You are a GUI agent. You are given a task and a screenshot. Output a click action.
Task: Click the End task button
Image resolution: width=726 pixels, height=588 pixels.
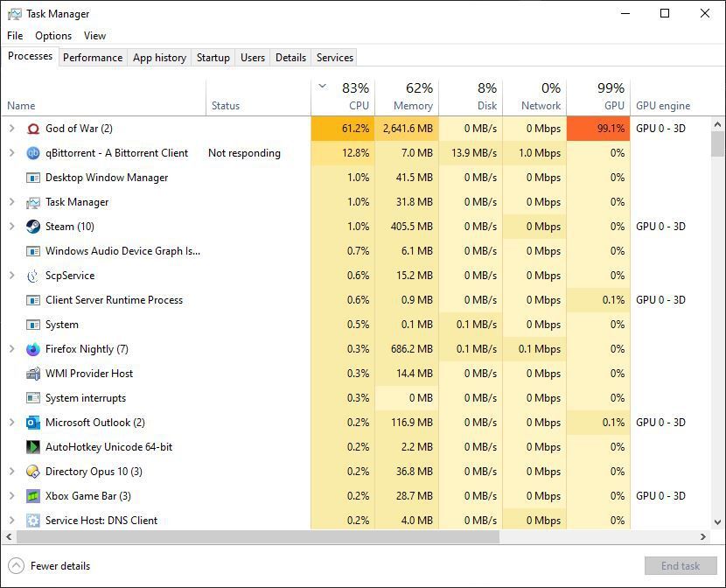tap(681, 566)
